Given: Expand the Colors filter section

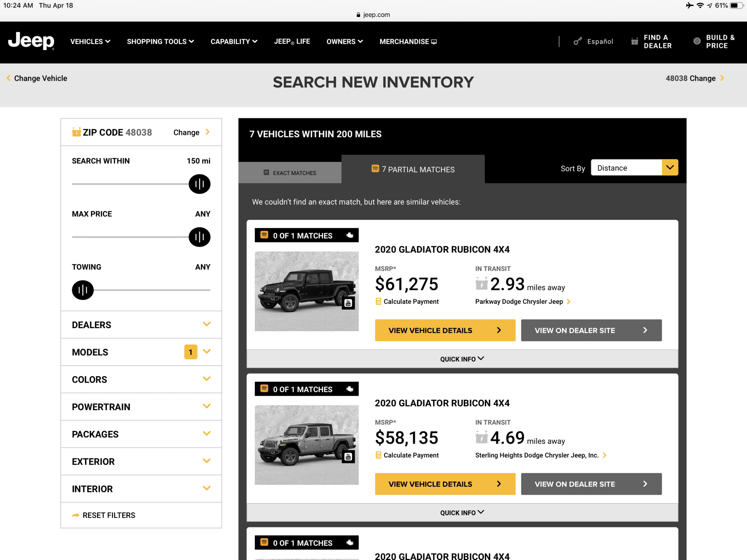Looking at the screenshot, I should [141, 379].
